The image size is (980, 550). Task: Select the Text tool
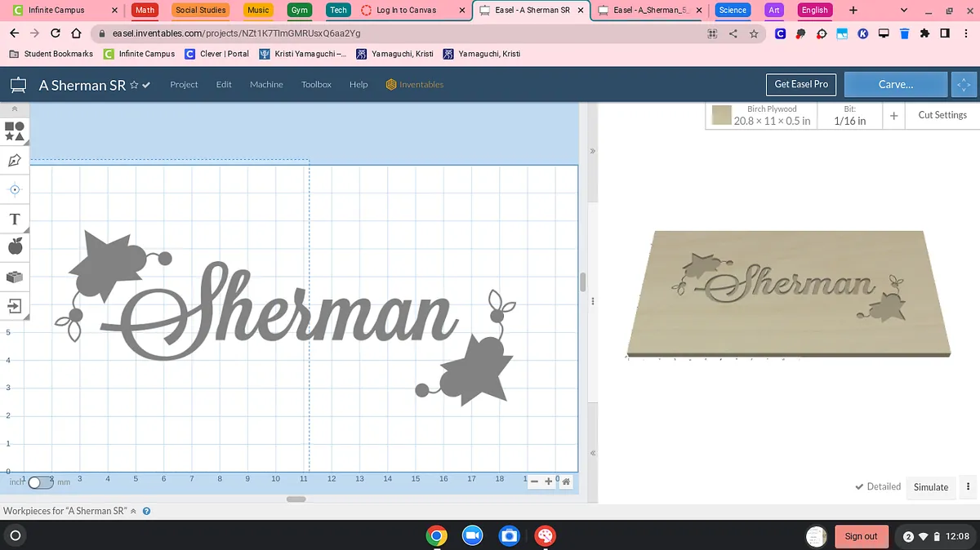click(x=15, y=219)
